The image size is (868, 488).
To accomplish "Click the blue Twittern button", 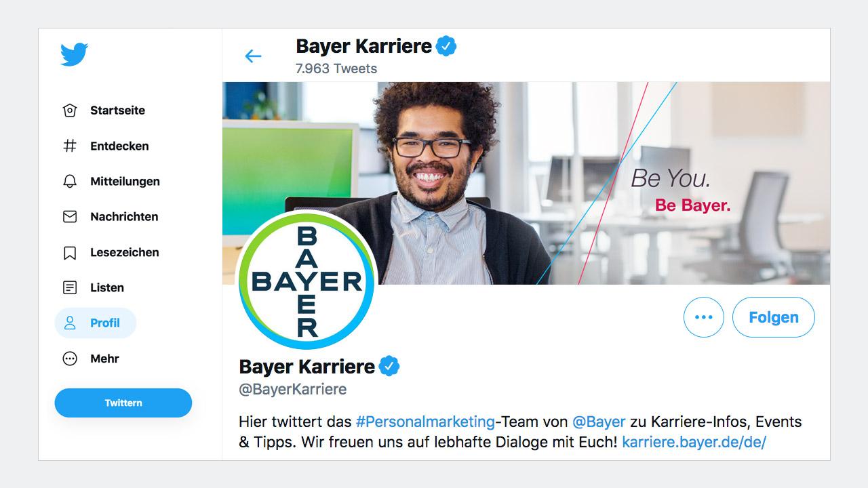I will click(x=123, y=403).
